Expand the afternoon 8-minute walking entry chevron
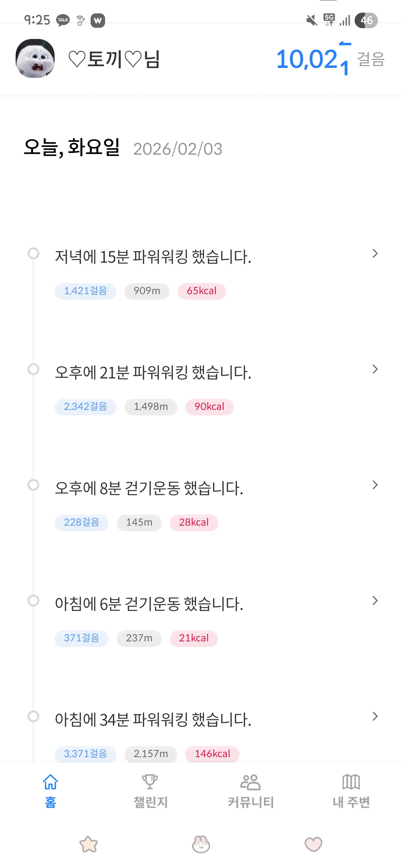Image resolution: width=401 pixels, height=868 pixels. [x=375, y=485]
